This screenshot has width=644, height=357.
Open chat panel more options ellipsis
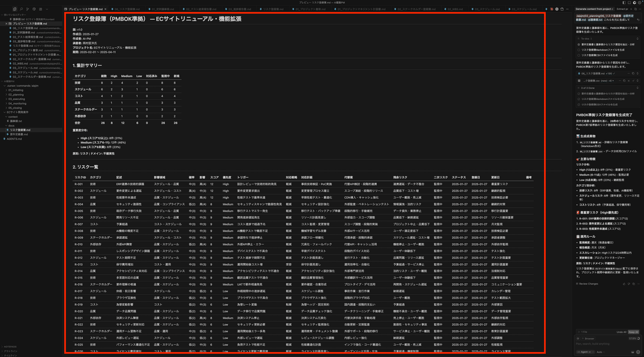640,9
